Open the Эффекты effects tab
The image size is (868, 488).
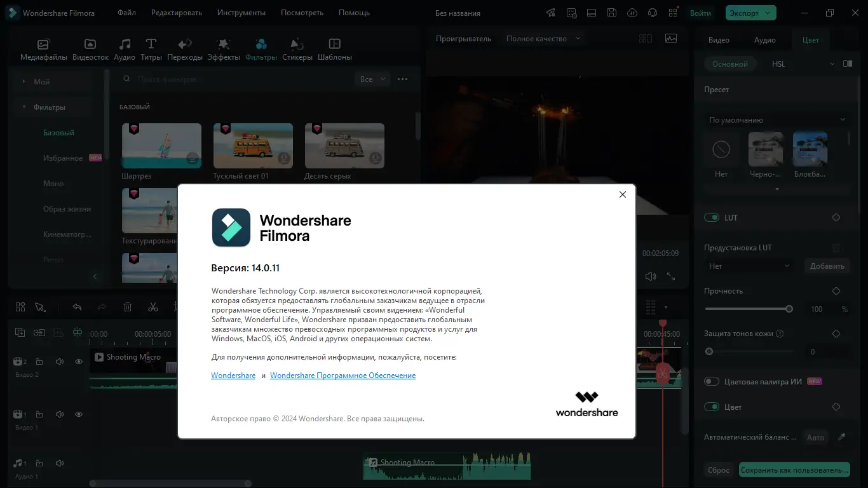224,50
